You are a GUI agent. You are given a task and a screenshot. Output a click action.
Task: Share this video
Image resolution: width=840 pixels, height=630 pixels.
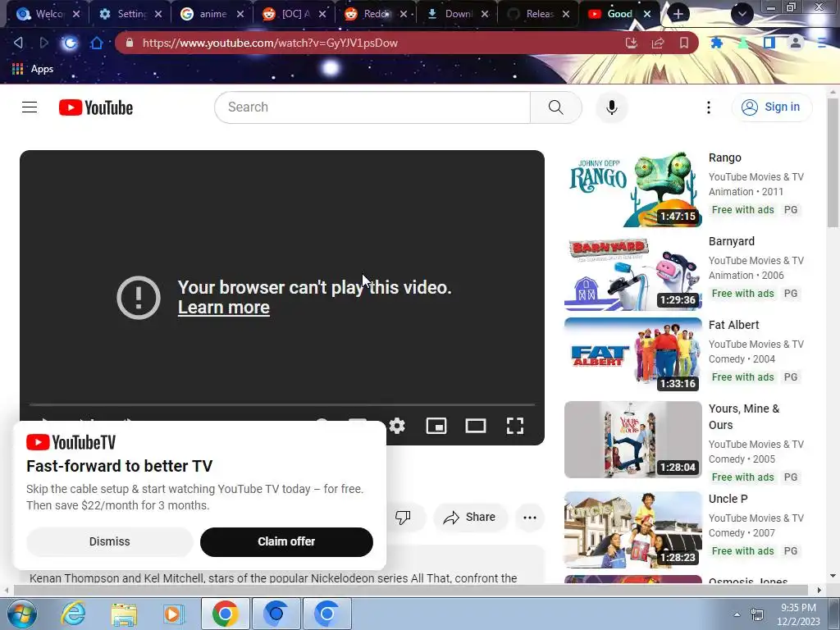pos(470,517)
